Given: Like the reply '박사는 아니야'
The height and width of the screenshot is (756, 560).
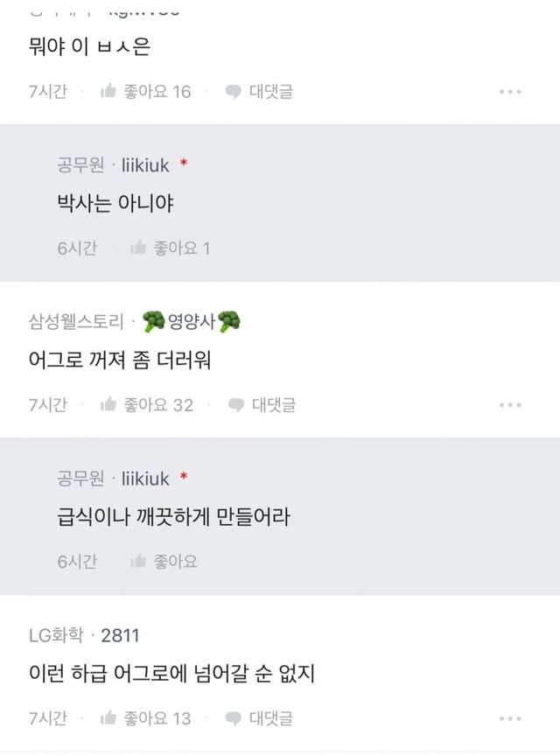Looking at the screenshot, I should coord(138,248).
